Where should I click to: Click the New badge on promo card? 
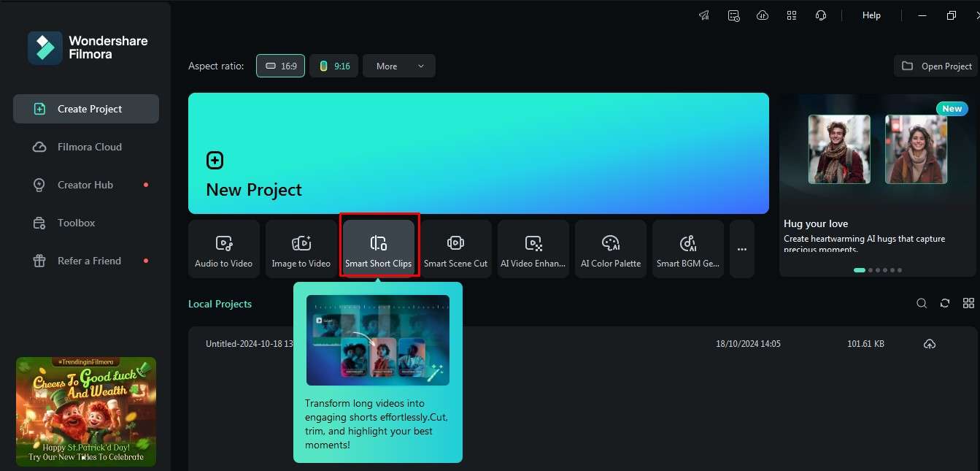(x=952, y=109)
